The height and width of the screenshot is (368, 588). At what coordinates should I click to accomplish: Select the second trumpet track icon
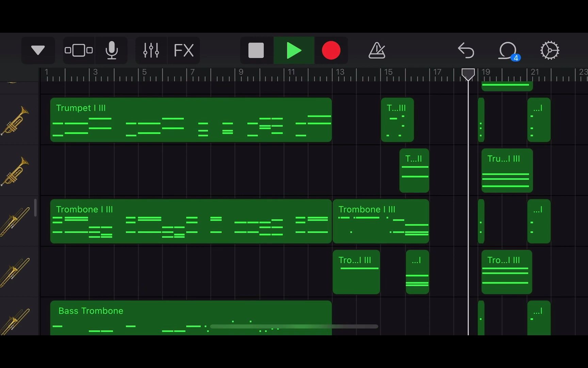(x=15, y=171)
